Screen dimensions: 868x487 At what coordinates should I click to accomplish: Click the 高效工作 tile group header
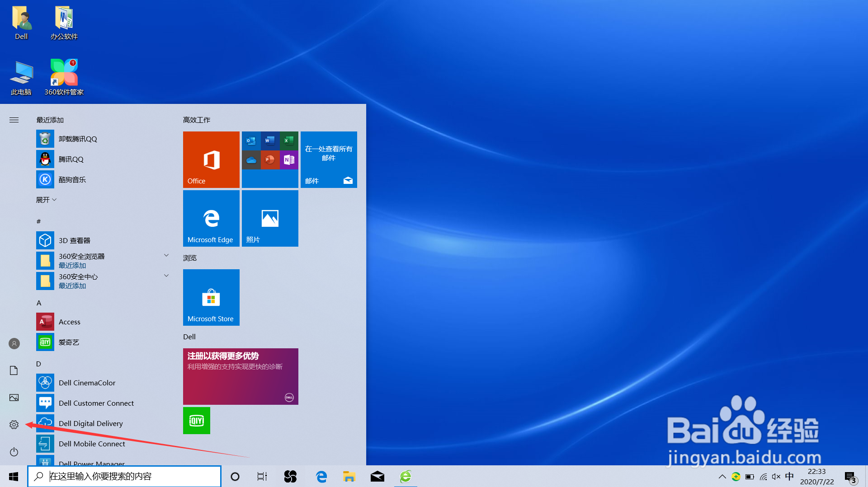197,120
